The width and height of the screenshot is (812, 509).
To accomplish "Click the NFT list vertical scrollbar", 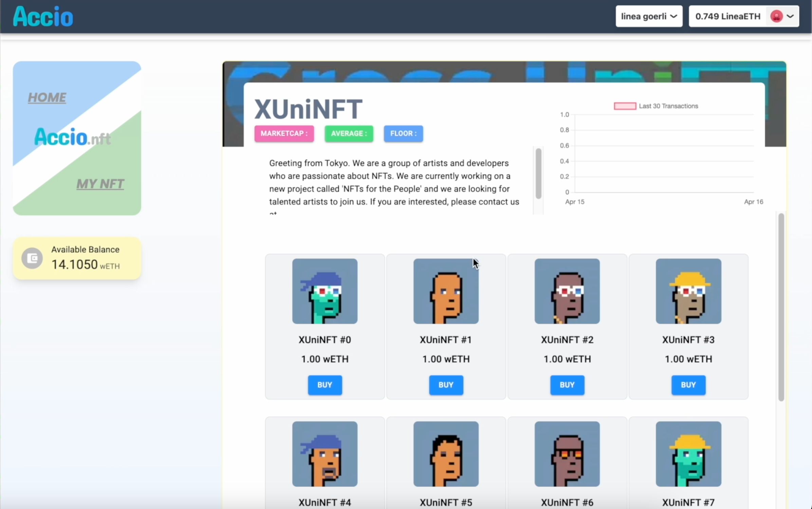I will [x=781, y=307].
